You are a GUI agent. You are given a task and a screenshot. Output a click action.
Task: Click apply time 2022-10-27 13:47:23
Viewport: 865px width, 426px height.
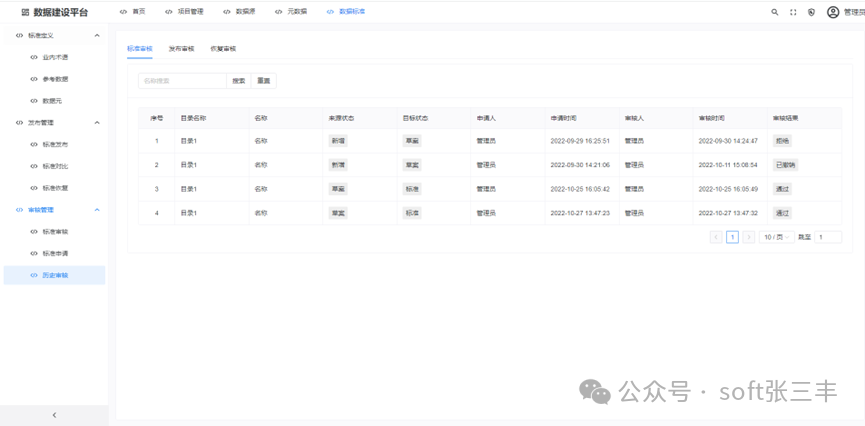click(x=580, y=213)
